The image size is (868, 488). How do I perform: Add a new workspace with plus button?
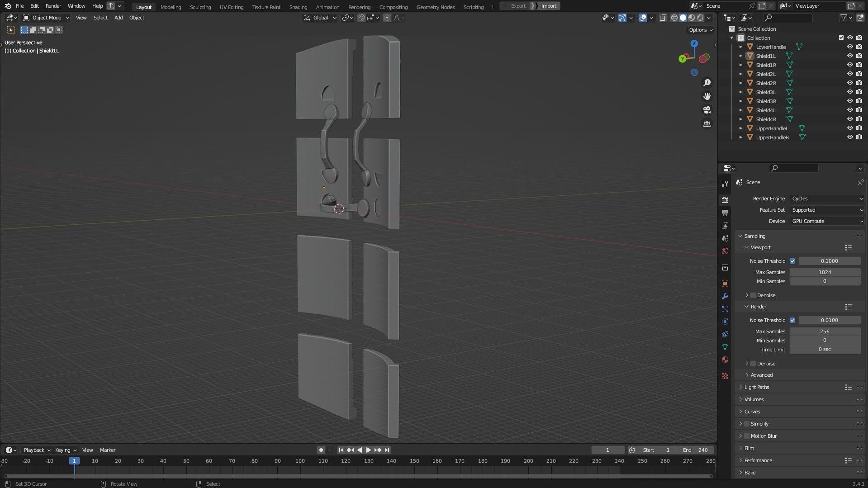click(493, 7)
